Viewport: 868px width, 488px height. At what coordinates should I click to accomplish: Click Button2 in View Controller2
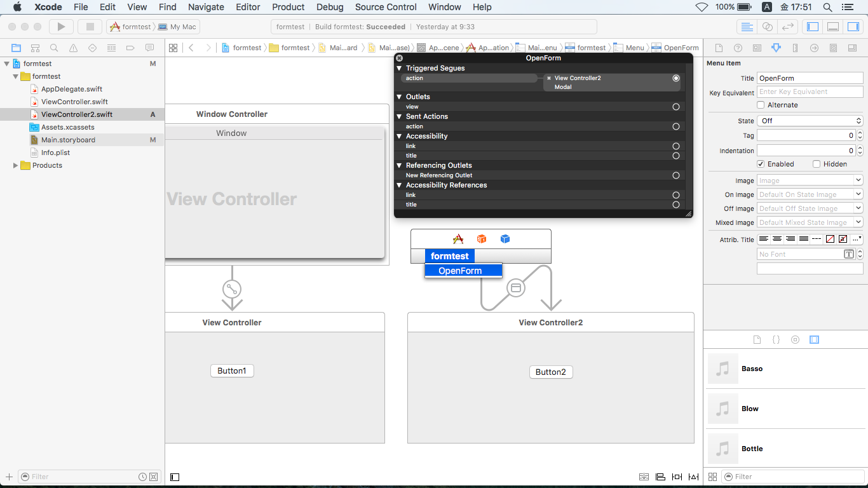(550, 372)
